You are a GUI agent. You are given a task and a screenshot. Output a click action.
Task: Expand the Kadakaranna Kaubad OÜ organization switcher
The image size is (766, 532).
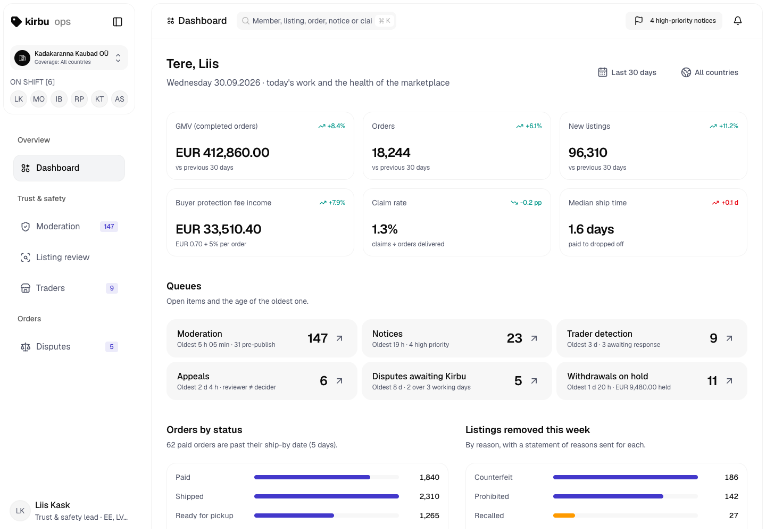[x=69, y=57]
